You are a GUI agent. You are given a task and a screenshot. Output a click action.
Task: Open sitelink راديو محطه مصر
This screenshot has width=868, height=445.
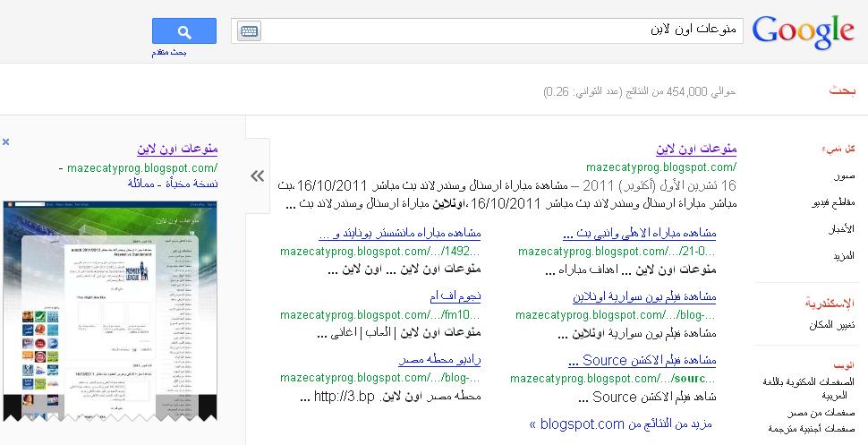click(439, 361)
